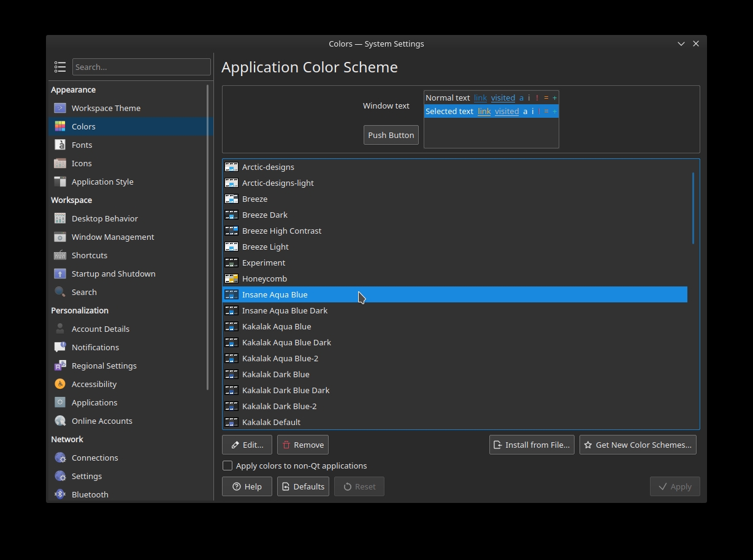Click the Arctic-designs scheme preview icon

pyautogui.click(x=231, y=167)
